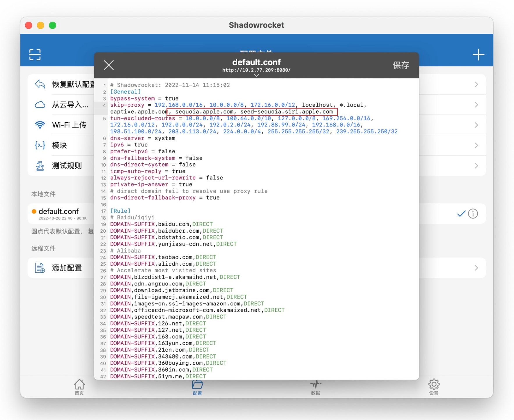The height and width of the screenshot is (420, 514).
Task: Open info icon for default.conf
Action: coord(473,213)
